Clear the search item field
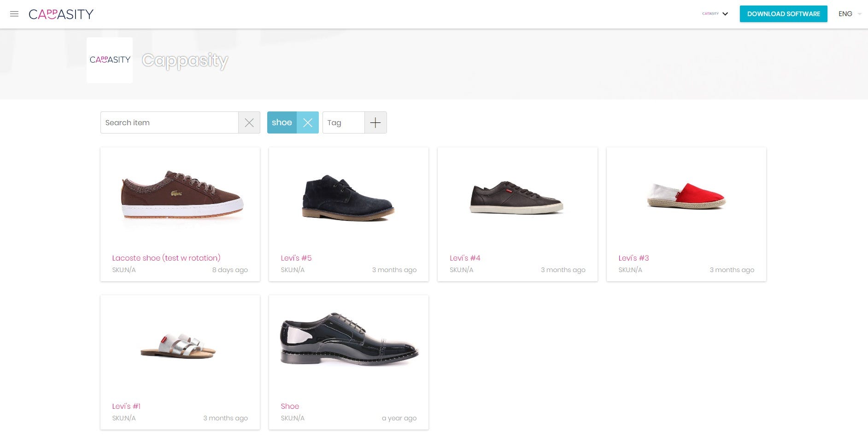Image resolution: width=868 pixels, height=436 pixels. [x=249, y=122]
